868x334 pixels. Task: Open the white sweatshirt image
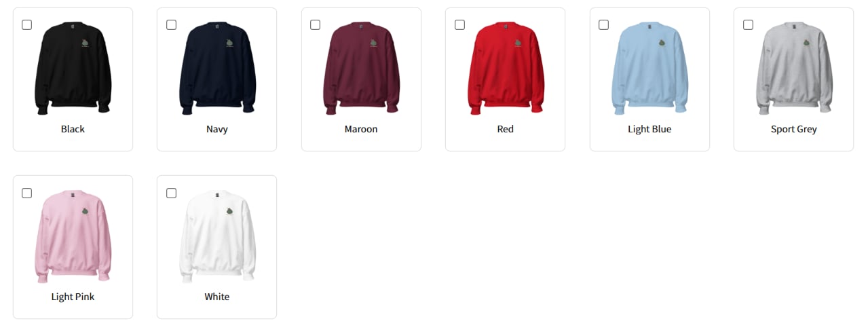pyautogui.click(x=217, y=236)
